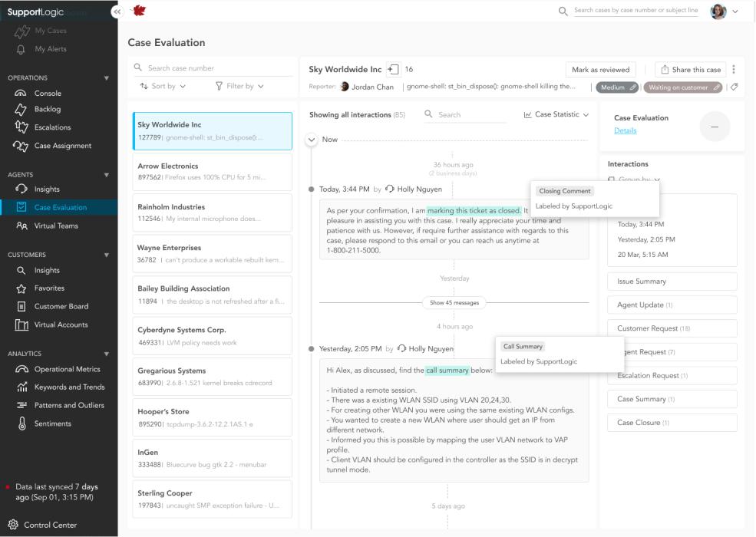The height and width of the screenshot is (537, 756).
Task: Click the red maple leaf logo
Action: point(140,10)
